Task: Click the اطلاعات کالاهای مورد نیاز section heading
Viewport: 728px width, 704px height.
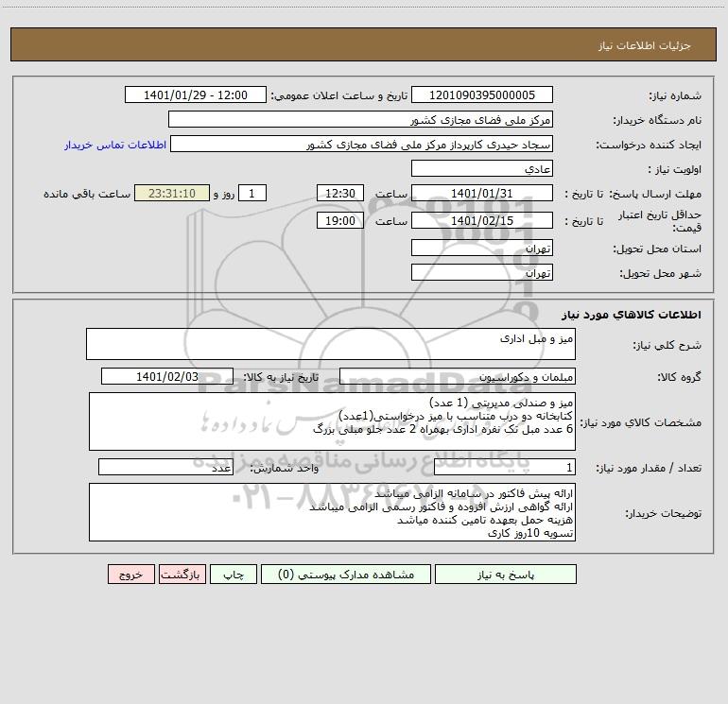Action: click(632, 315)
